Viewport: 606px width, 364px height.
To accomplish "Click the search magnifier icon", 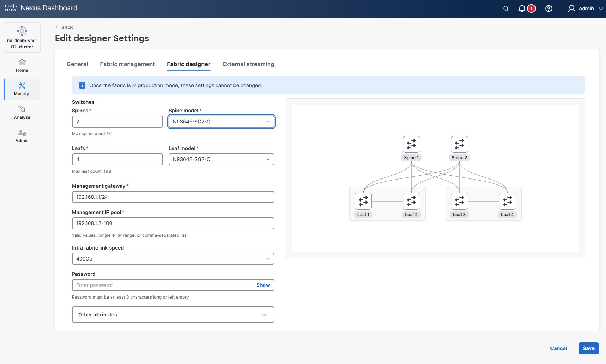I will 506,9.
